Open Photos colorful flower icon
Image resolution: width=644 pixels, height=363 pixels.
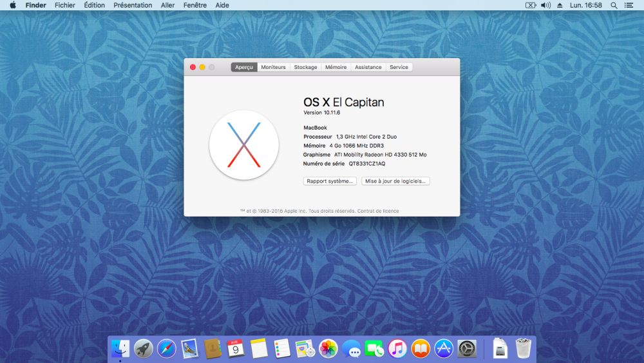328,349
